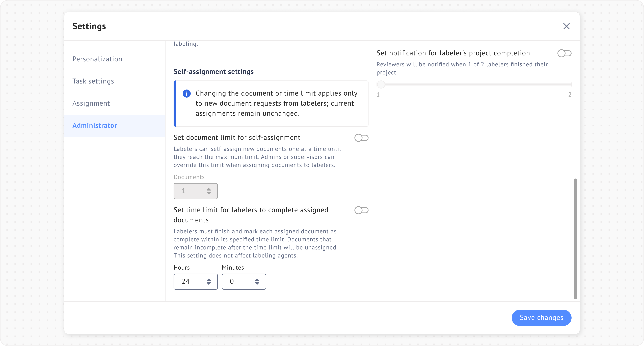The width and height of the screenshot is (644, 346).
Task: Increase Hours using up arrow stepper
Action: (209, 280)
